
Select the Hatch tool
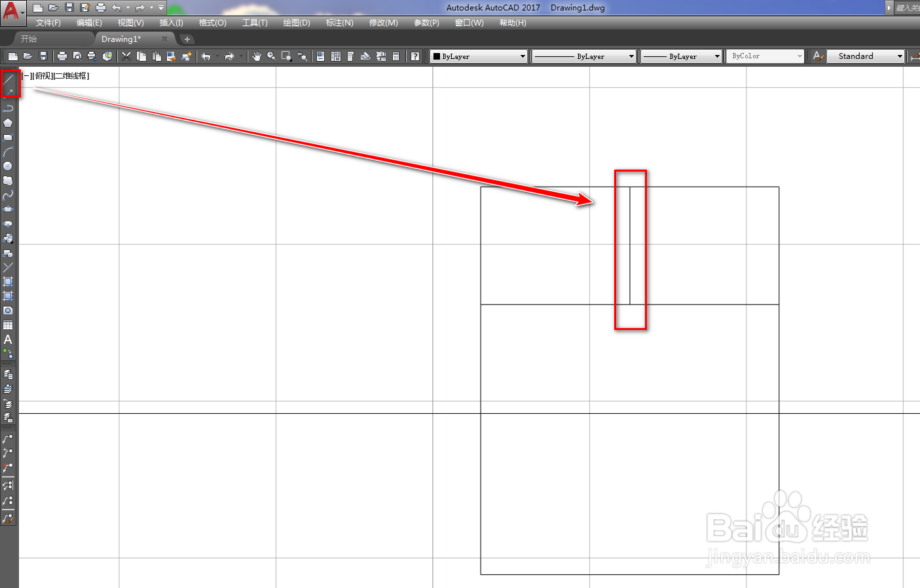pos(8,282)
